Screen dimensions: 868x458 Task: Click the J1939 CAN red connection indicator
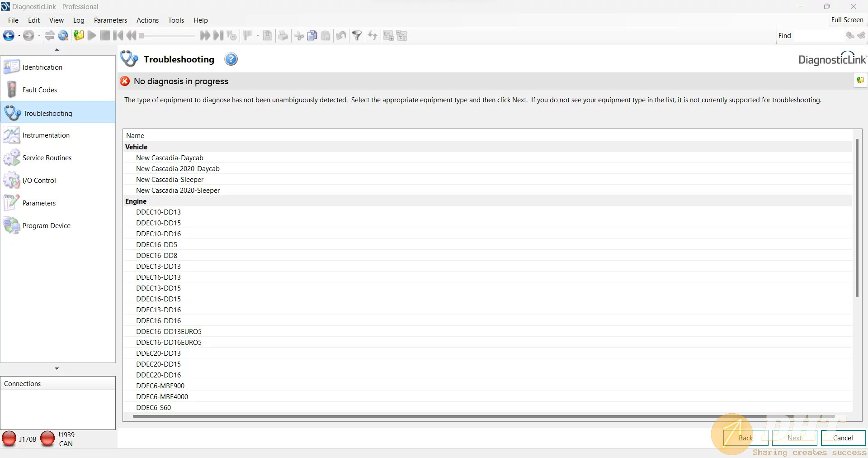coord(47,439)
